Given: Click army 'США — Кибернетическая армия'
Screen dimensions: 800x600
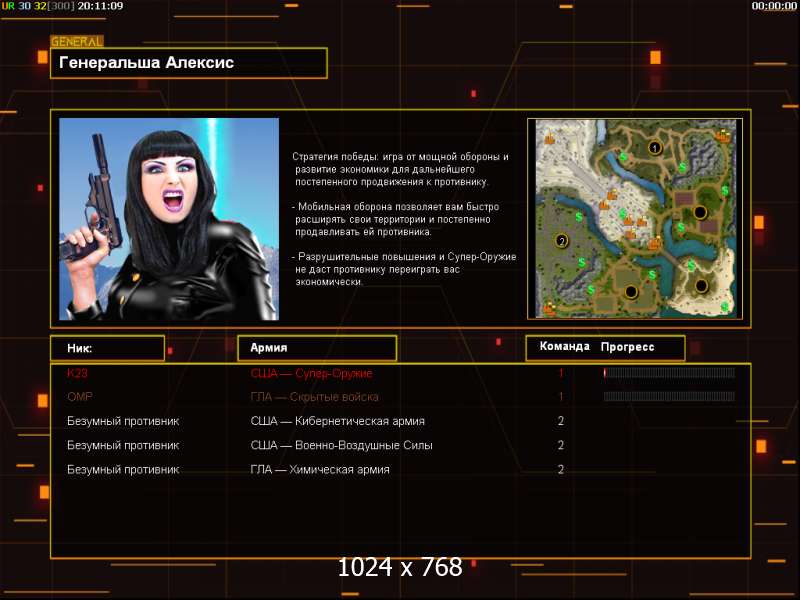Looking at the screenshot, I should point(337,421).
